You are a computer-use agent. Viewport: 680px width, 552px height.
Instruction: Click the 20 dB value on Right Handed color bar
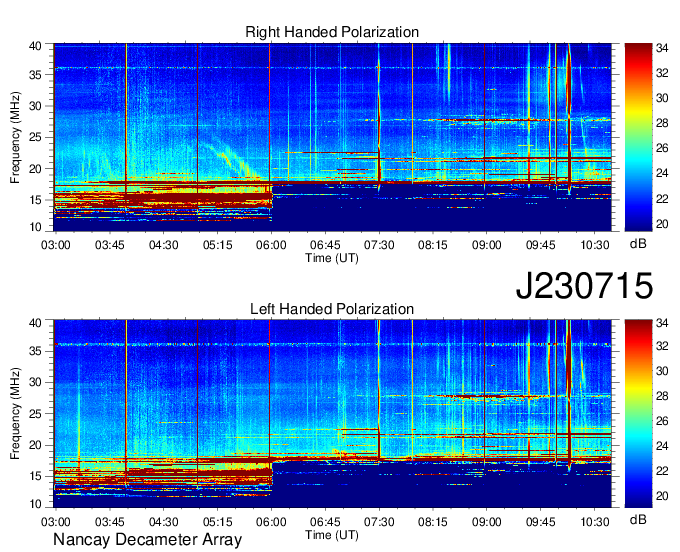click(x=662, y=224)
